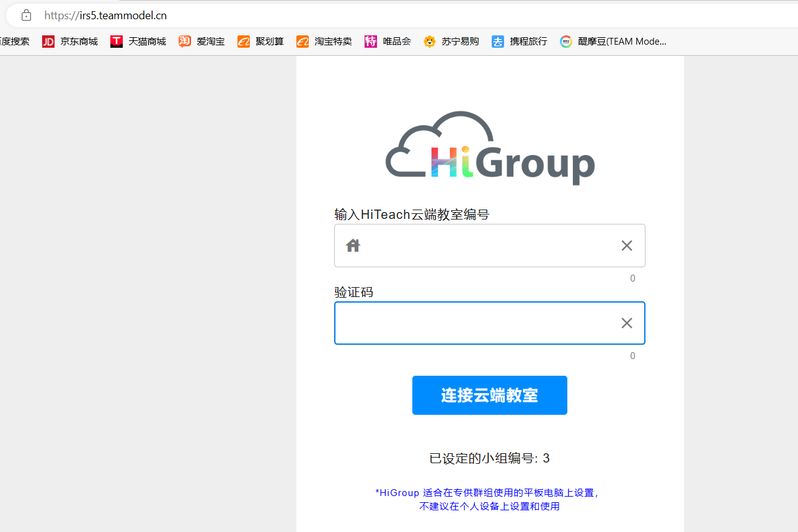Viewport: 798px width, 532px height.
Task: Click the site security lock icon
Action: pyautogui.click(x=26, y=16)
